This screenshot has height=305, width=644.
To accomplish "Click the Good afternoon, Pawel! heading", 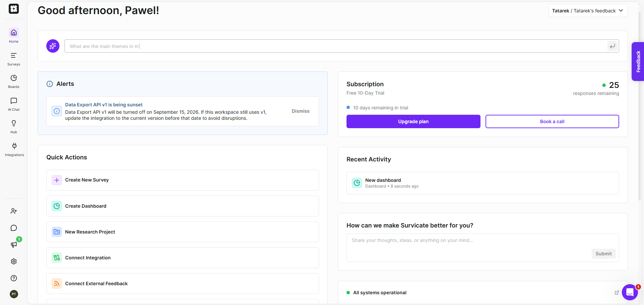I will click(x=98, y=10).
